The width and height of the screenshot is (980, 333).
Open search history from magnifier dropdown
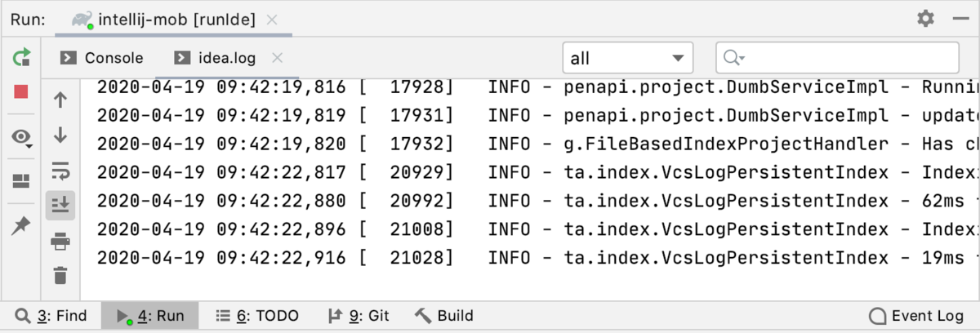735,58
